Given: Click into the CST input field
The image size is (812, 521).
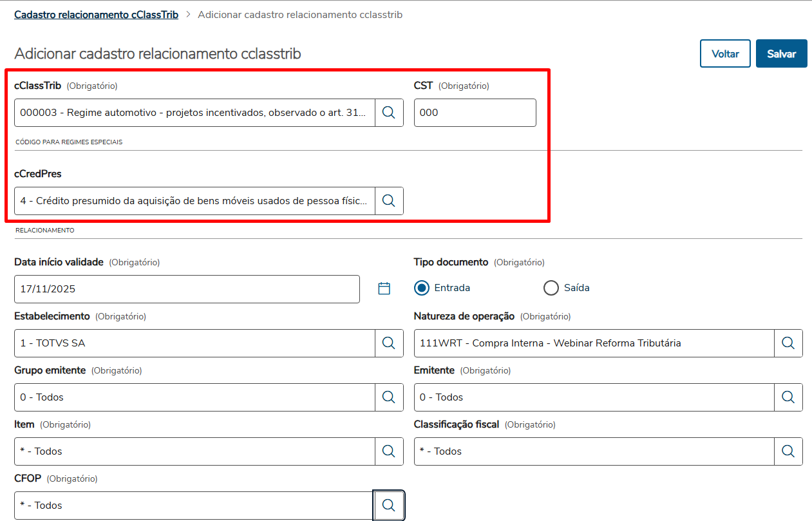Looking at the screenshot, I should [x=475, y=113].
